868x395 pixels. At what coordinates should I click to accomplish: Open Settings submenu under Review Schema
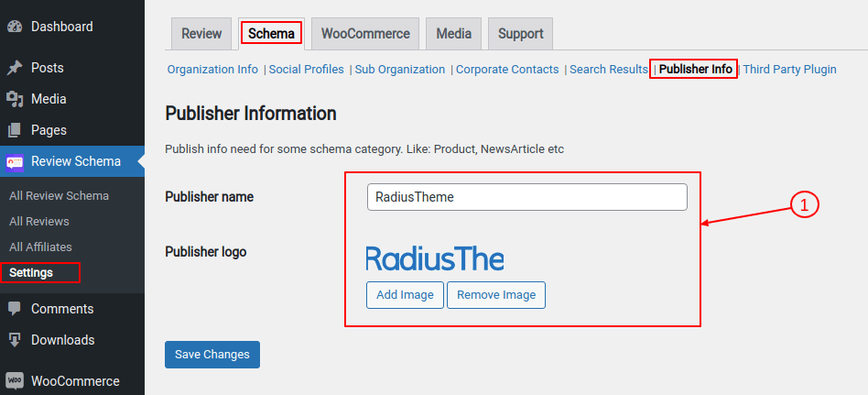(x=31, y=272)
